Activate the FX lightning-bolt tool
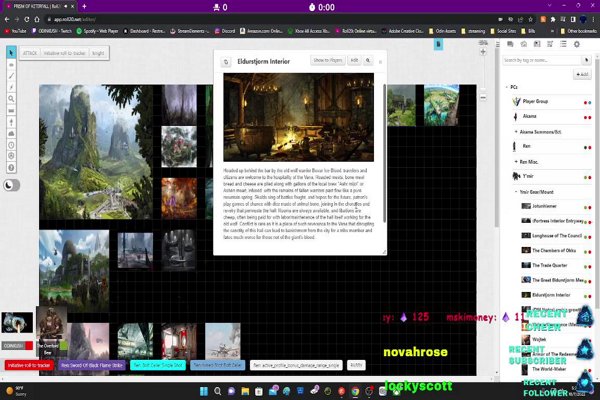600x400 pixels. pyautogui.click(x=11, y=87)
